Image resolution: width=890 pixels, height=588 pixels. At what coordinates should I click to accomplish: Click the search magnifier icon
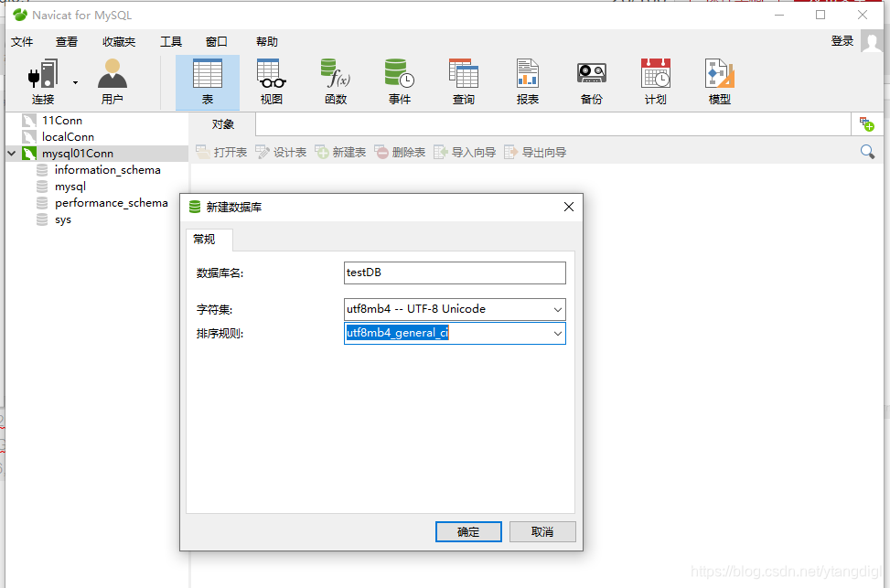[867, 152]
